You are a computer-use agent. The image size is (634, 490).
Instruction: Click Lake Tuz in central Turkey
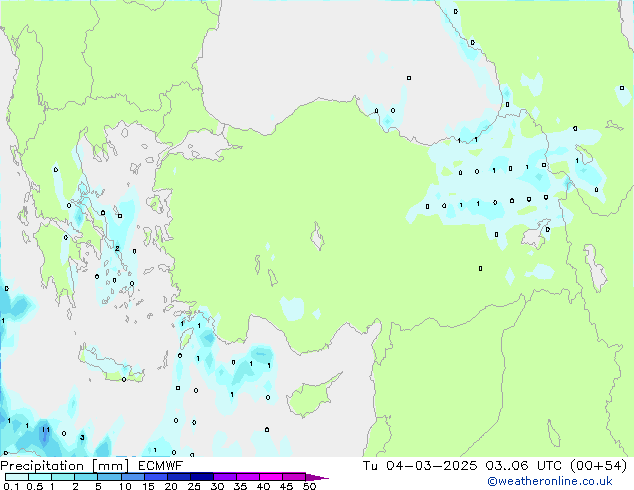[317, 237]
